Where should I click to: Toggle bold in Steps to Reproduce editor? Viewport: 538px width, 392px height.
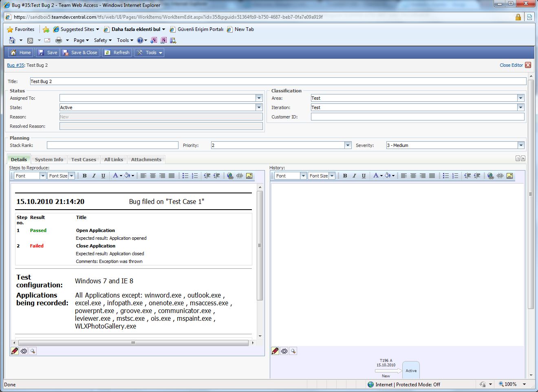(84, 176)
